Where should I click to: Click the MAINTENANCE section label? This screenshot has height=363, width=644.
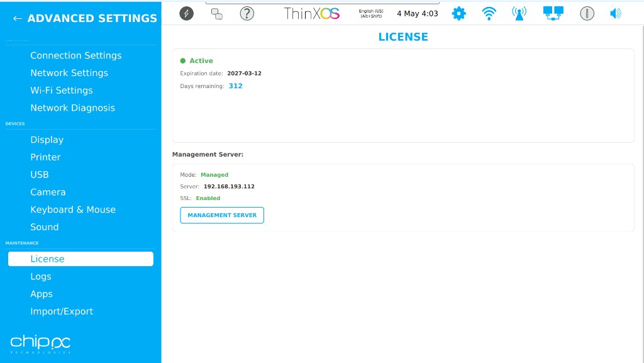click(x=22, y=243)
